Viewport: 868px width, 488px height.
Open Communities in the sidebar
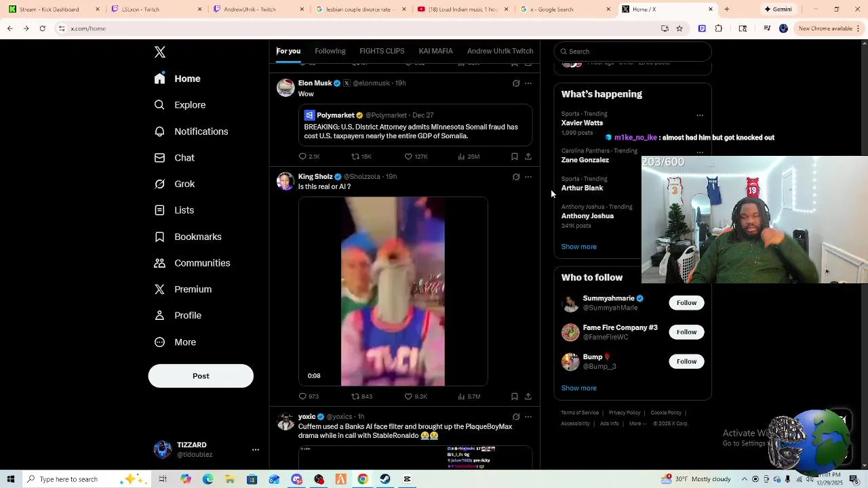tap(192, 263)
